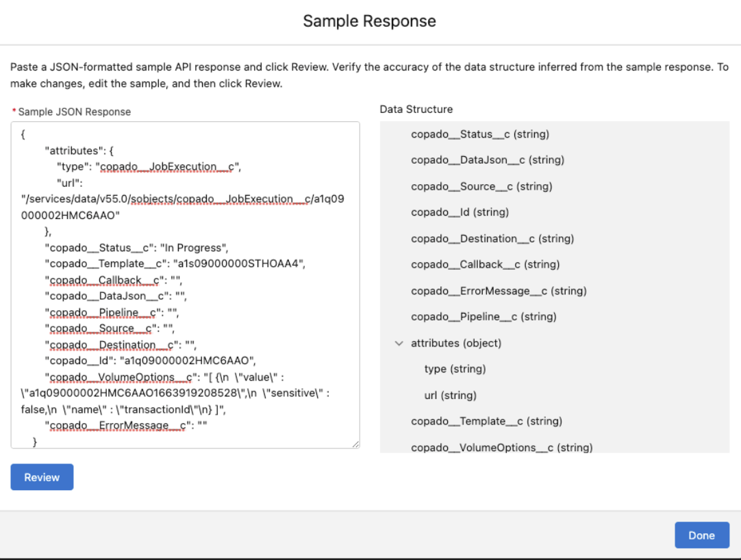Select the copado__Template__c field
This screenshot has height=560, width=741.
(x=486, y=421)
